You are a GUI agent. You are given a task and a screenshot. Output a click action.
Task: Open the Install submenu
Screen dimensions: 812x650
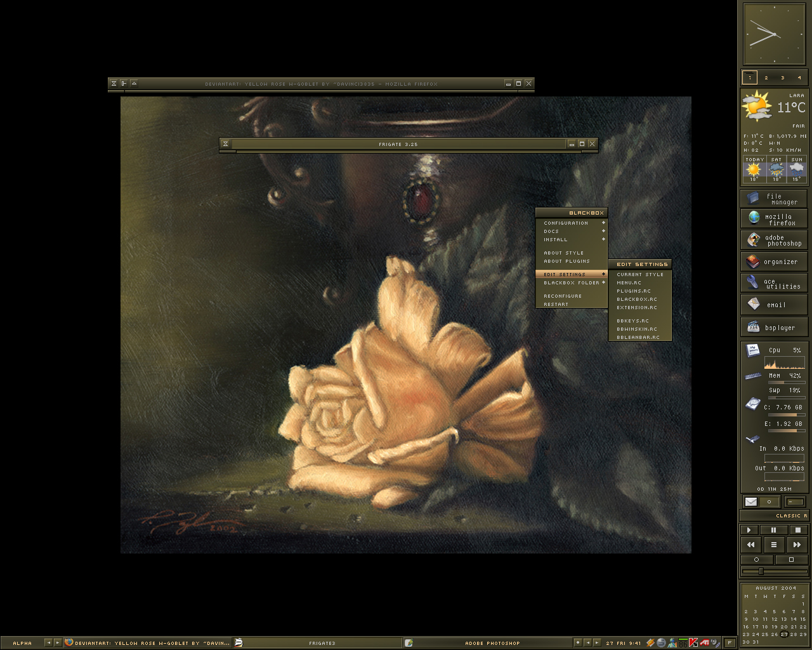pos(572,239)
